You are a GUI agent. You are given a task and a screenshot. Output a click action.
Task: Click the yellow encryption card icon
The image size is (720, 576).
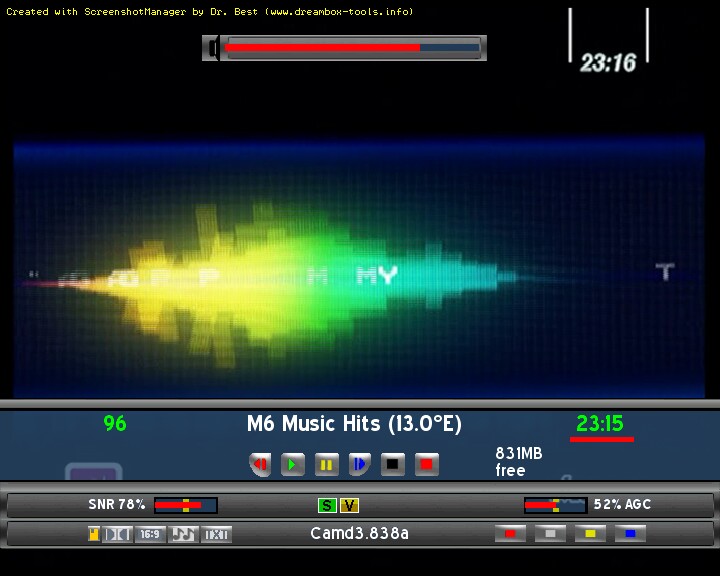94,534
